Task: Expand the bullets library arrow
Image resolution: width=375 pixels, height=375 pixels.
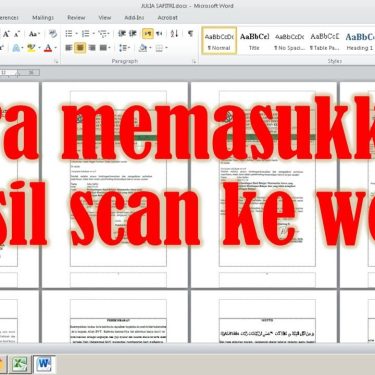Action: pos(76,34)
